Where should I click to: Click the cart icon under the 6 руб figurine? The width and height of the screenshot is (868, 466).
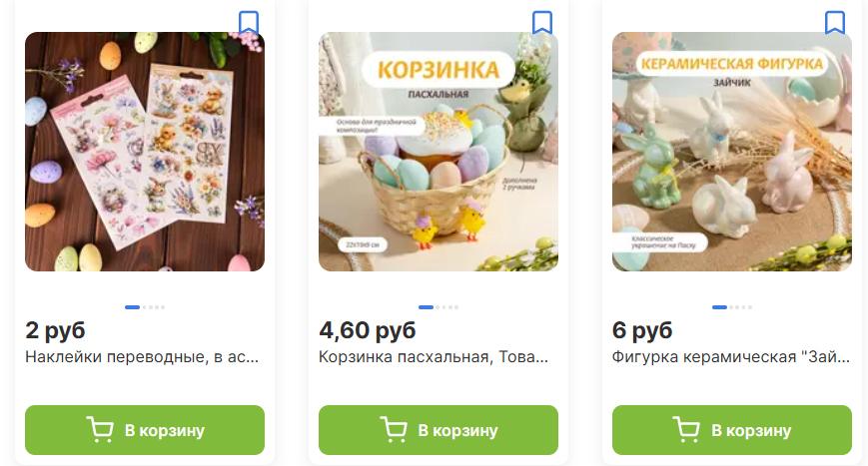point(686,429)
